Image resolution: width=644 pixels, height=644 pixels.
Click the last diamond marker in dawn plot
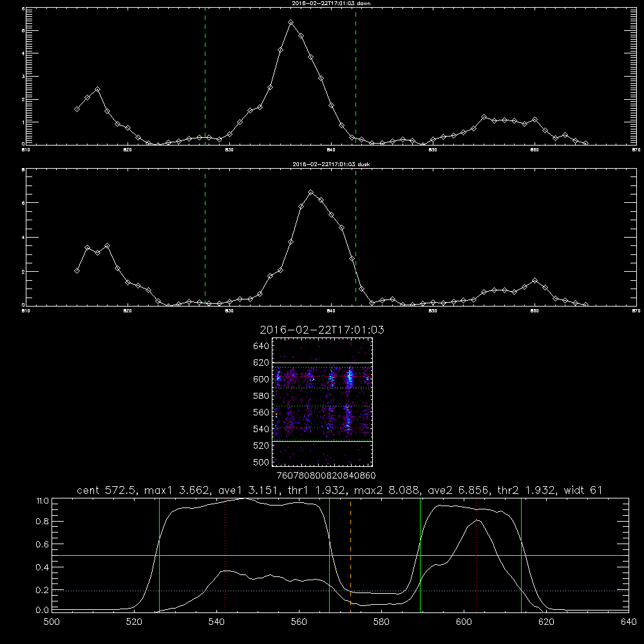(x=585, y=144)
